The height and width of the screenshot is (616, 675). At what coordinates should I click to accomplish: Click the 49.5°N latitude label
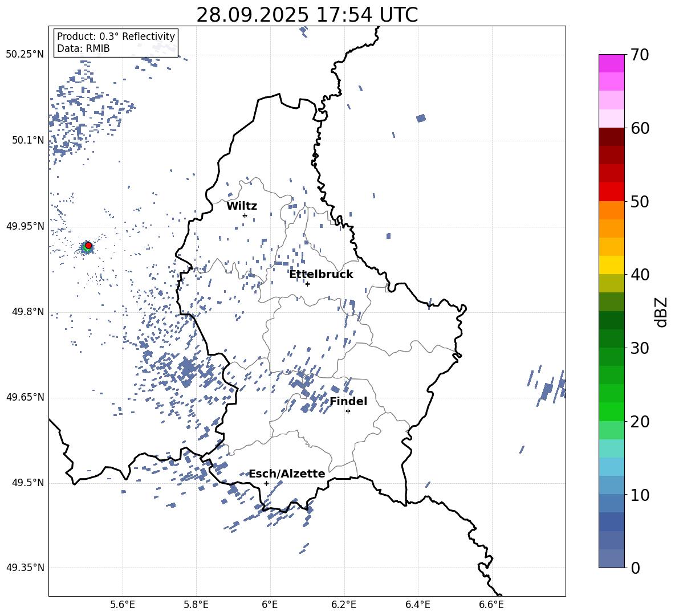pyautogui.click(x=28, y=483)
